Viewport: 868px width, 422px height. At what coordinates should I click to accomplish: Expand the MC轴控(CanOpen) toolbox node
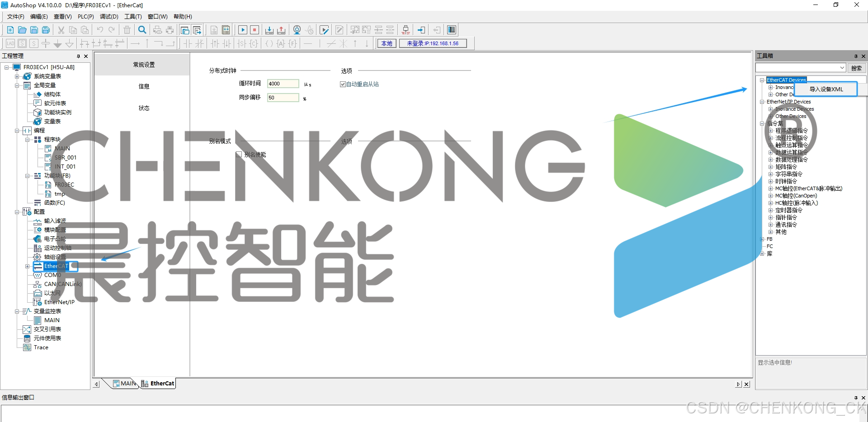tap(771, 196)
